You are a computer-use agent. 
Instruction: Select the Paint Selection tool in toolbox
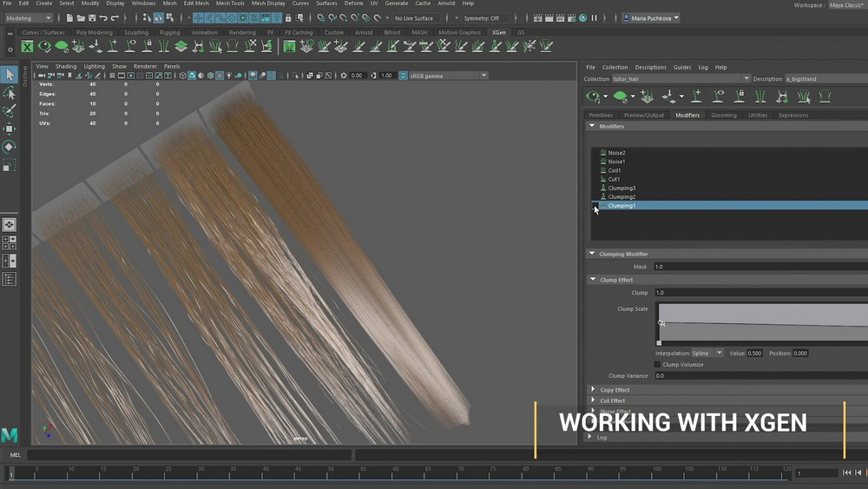point(10,111)
